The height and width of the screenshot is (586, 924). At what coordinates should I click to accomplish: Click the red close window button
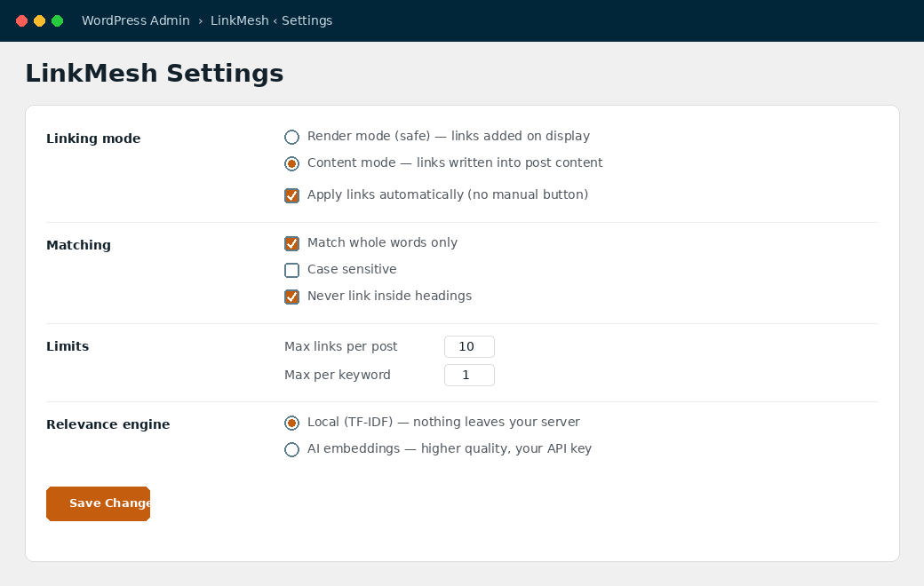click(22, 20)
